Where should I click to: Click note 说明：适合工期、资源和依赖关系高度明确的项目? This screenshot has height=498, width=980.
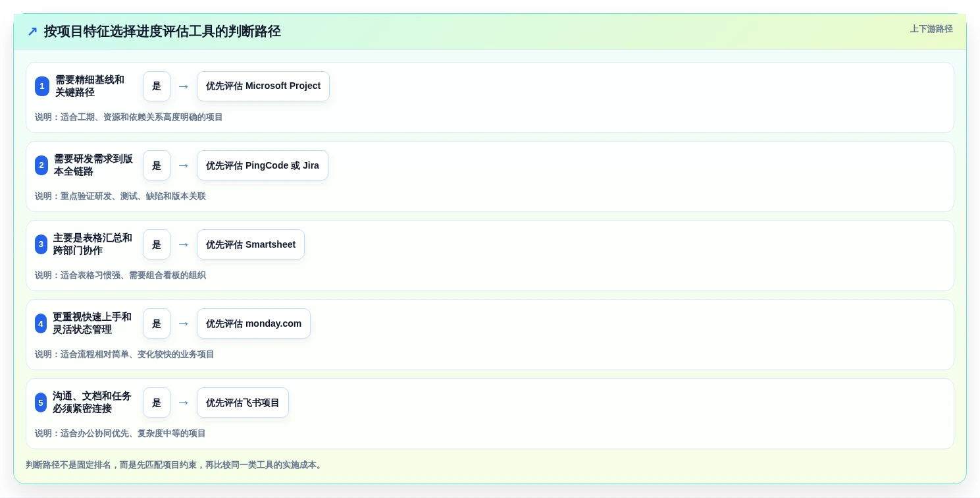tap(129, 117)
